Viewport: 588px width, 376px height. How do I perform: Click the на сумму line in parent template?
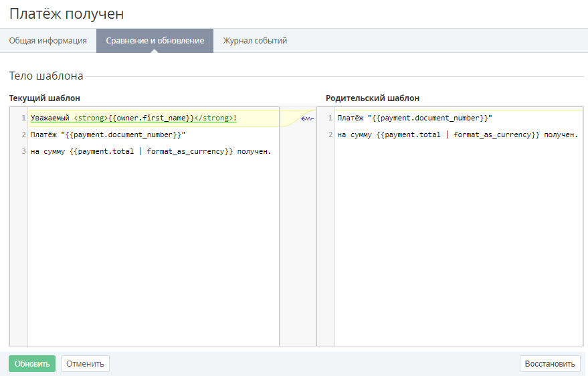(x=457, y=135)
